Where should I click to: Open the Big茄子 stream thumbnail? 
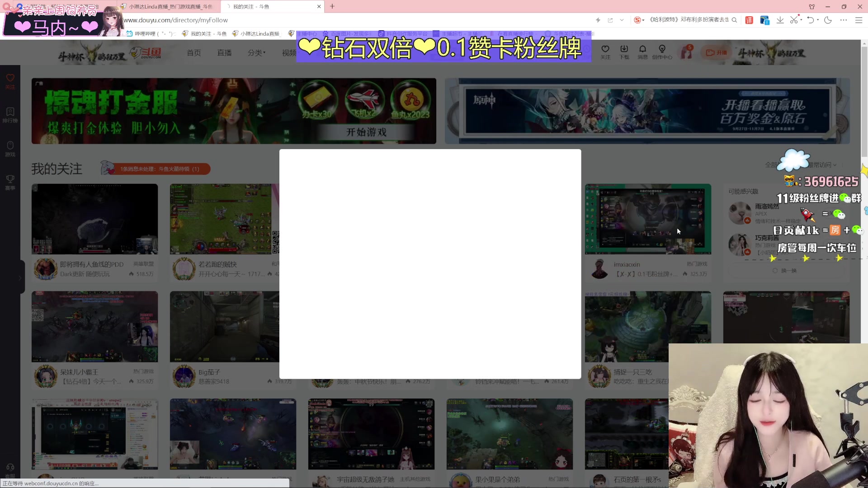pyautogui.click(x=225, y=326)
